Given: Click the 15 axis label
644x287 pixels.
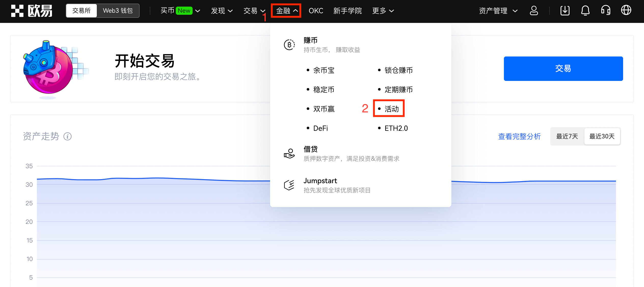Looking at the screenshot, I should pos(30,240).
